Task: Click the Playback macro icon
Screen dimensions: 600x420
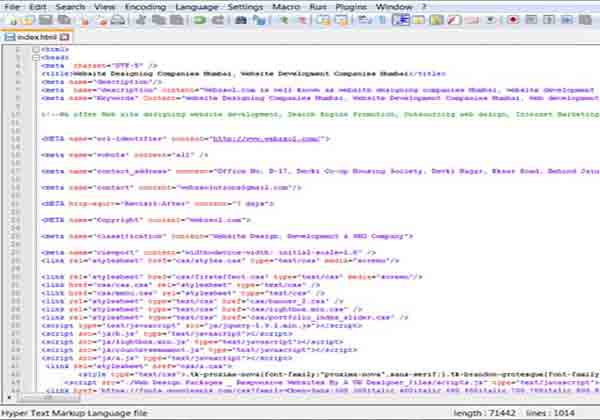Action: 549,20
